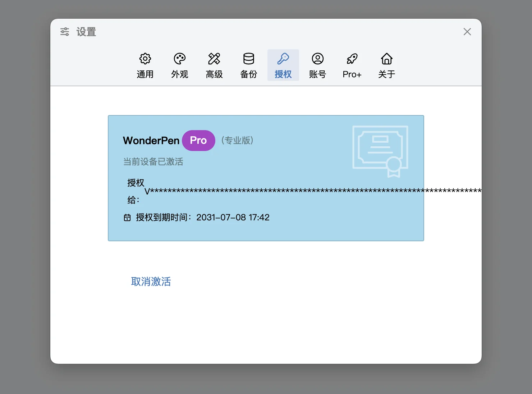Click the WonderPen product name heading
Image resolution: width=532 pixels, height=394 pixels.
[x=151, y=141]
